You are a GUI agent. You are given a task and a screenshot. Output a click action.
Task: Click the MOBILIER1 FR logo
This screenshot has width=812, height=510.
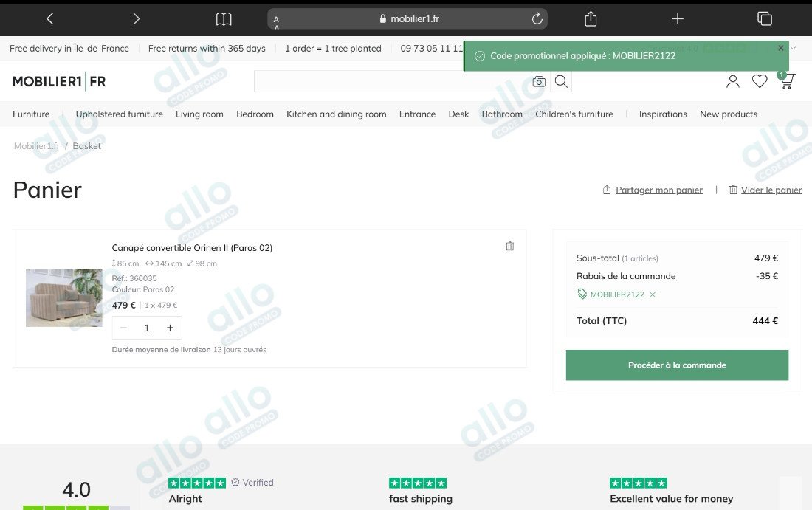[59, 81]
